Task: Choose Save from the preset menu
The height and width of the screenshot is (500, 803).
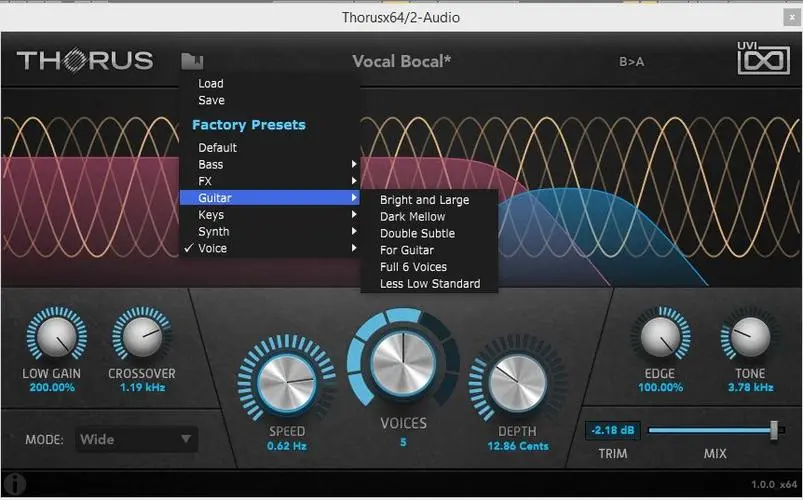Action: (x=269, y=100)
